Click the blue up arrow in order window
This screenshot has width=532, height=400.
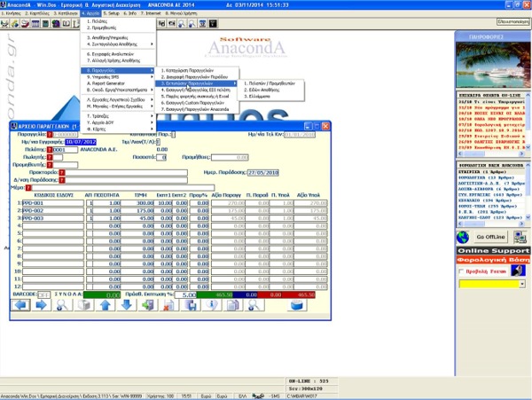point(106,305)
